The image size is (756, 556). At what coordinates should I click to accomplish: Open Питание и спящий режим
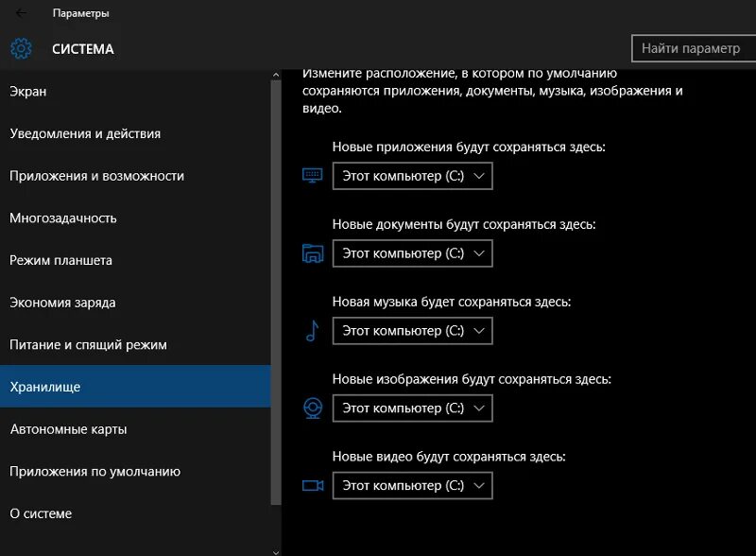88,344
